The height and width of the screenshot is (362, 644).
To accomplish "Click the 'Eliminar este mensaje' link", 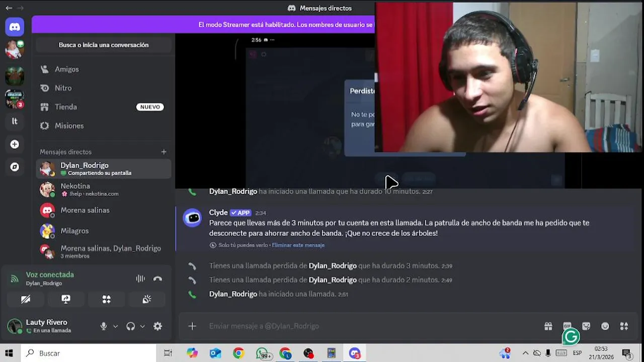I will pyautogui.click(x=298, y=245).
